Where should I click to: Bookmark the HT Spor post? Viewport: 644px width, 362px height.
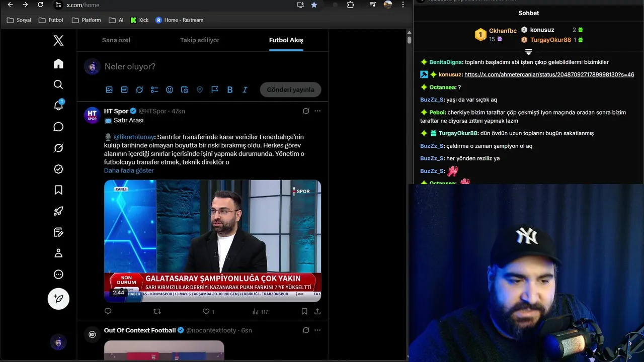[304, 311]
